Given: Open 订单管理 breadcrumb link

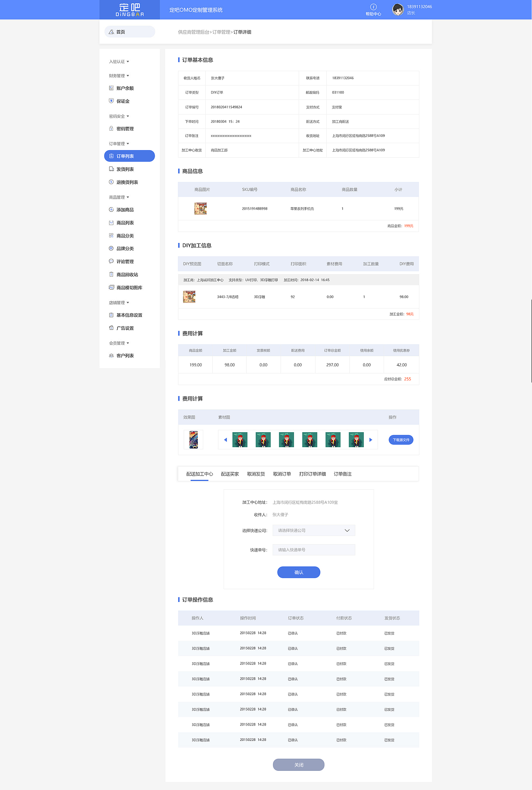Looking at the screenshot, I should pos(221,32).
